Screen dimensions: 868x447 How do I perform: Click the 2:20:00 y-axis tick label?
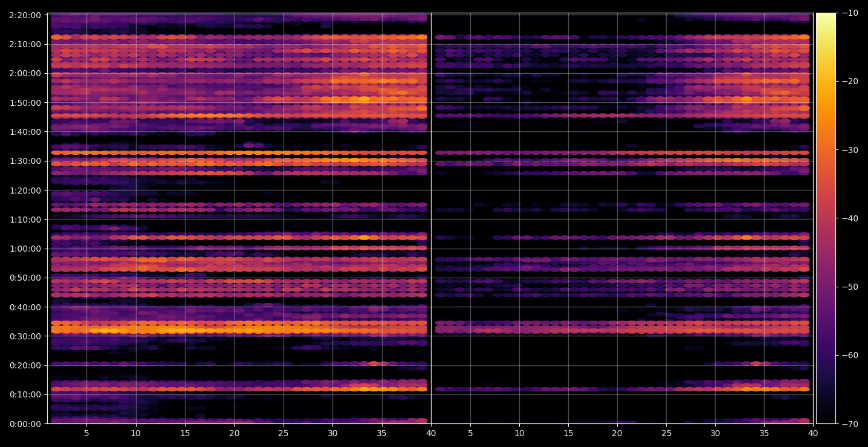click(x=25, y=15)
